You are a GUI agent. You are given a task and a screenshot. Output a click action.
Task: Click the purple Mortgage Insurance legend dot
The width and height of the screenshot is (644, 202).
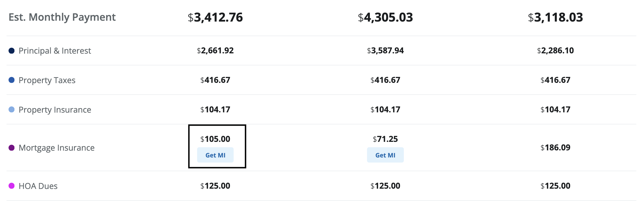coord(12,148)
